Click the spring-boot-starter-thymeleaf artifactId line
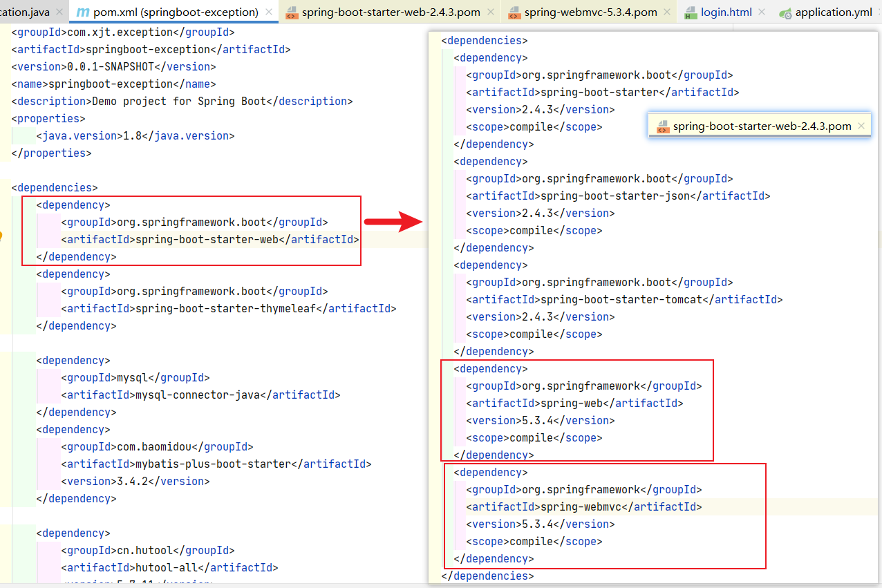Screen dimensions: 882x588 tap(229, 309)
